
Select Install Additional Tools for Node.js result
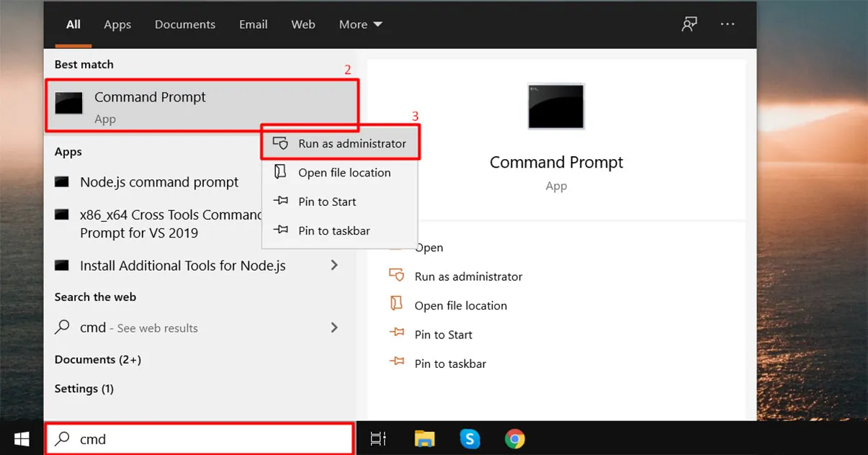coord(183,266)
